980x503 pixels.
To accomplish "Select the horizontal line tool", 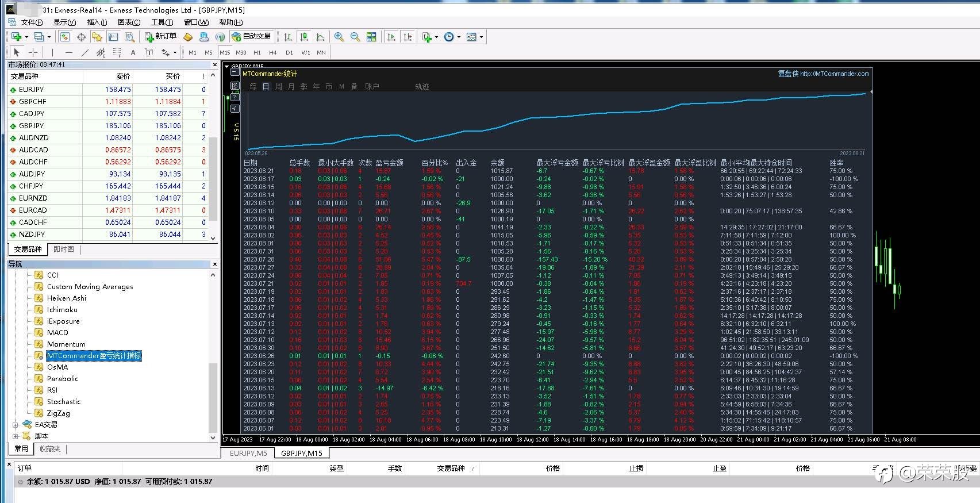I will [x=68, y=52].
